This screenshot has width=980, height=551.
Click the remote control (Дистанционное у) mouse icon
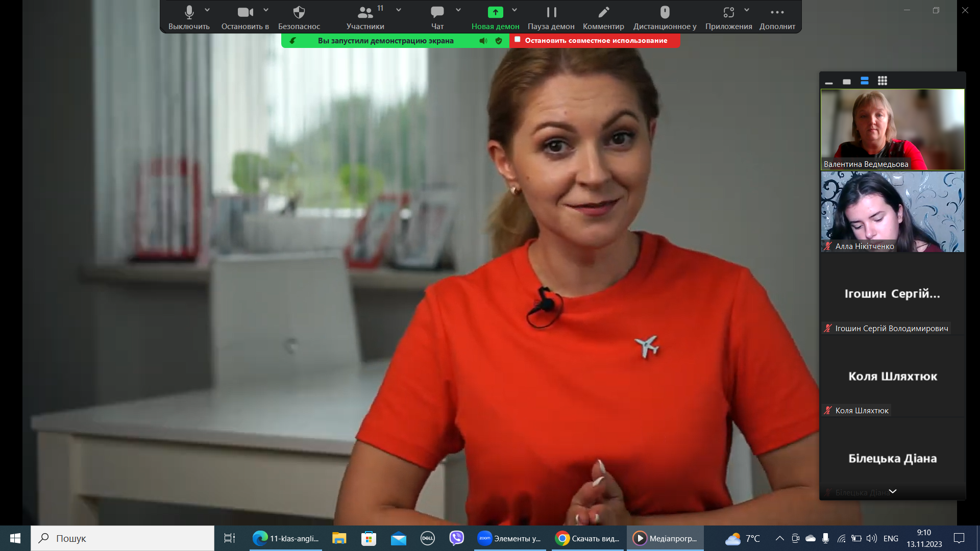(665, 12)
